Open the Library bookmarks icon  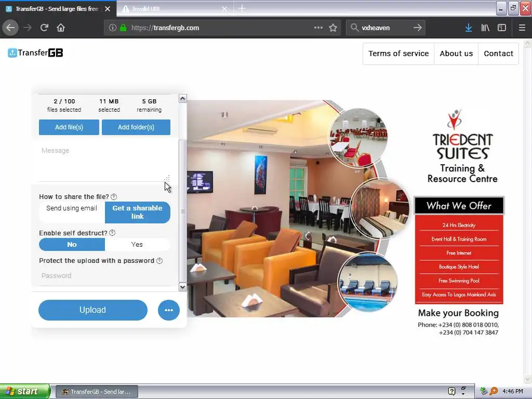[485, 28]
